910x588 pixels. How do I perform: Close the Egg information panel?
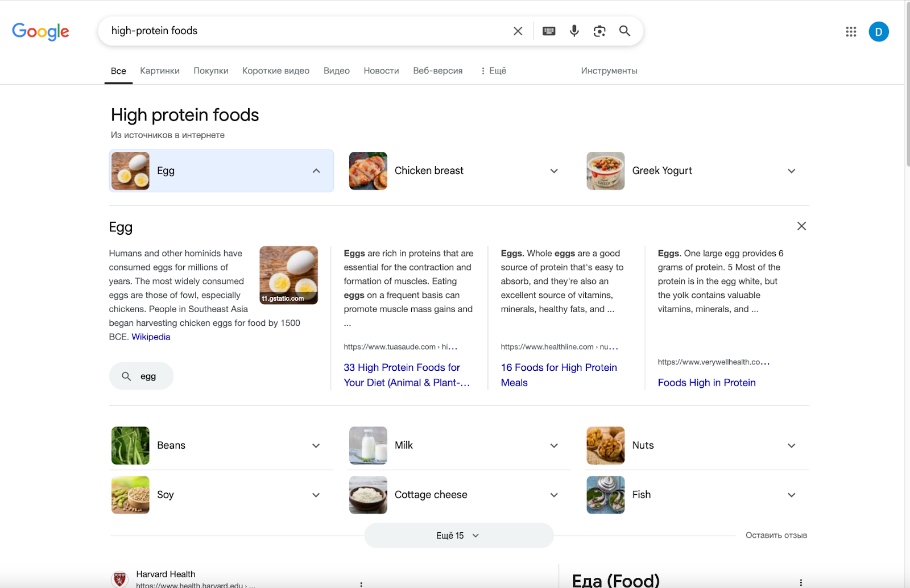(x=801, y=226)
